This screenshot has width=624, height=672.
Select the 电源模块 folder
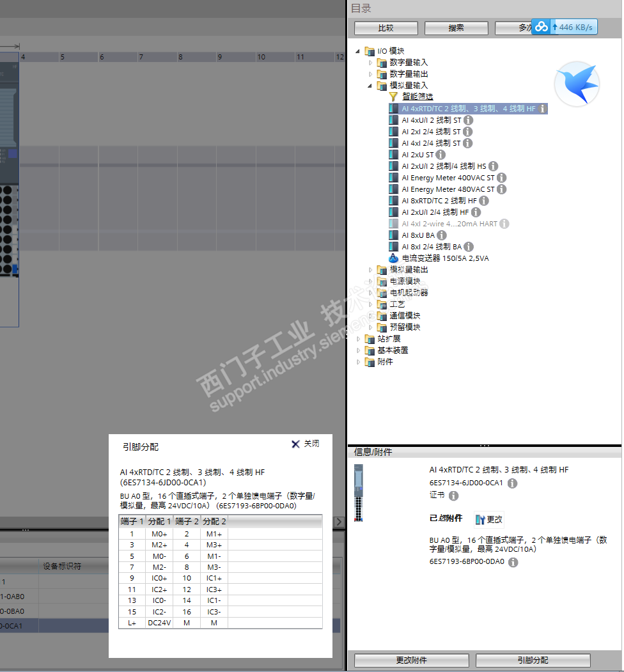pyautogui.click(x=405, y=281)
